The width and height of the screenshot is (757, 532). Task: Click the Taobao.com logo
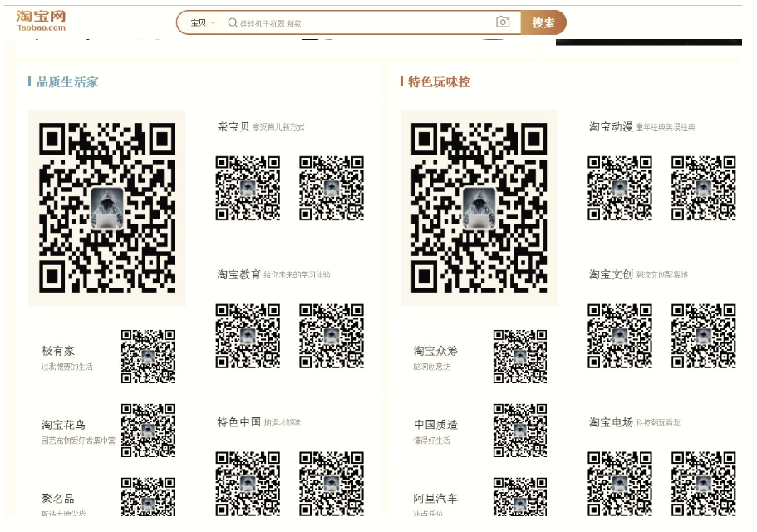(41, 20)
